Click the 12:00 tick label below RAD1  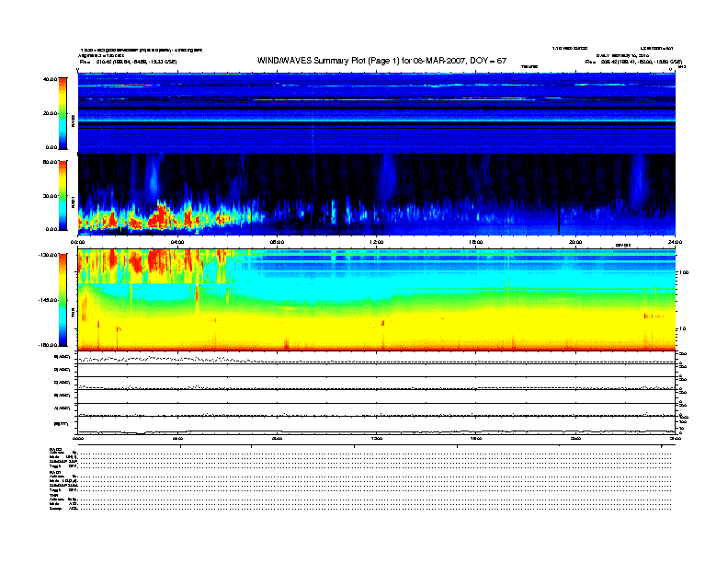coord(377,242)
